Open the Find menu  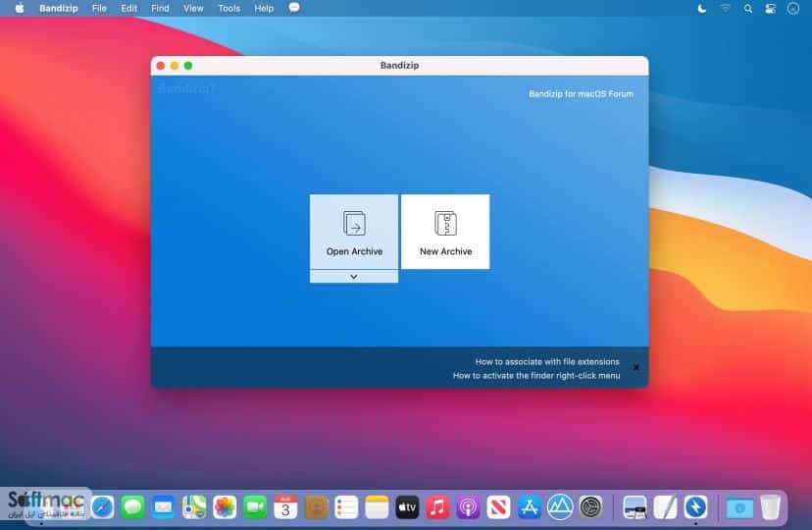pos(160,8)
